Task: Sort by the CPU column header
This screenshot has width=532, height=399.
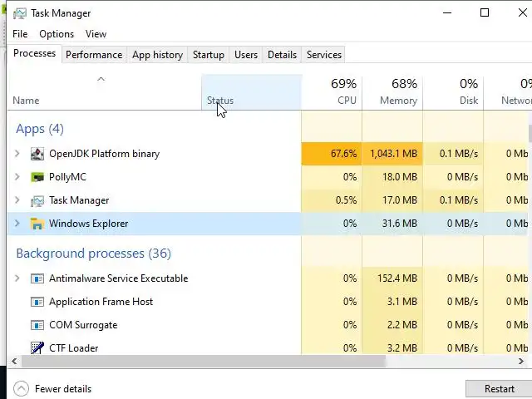Action: (x=332, y=92)
